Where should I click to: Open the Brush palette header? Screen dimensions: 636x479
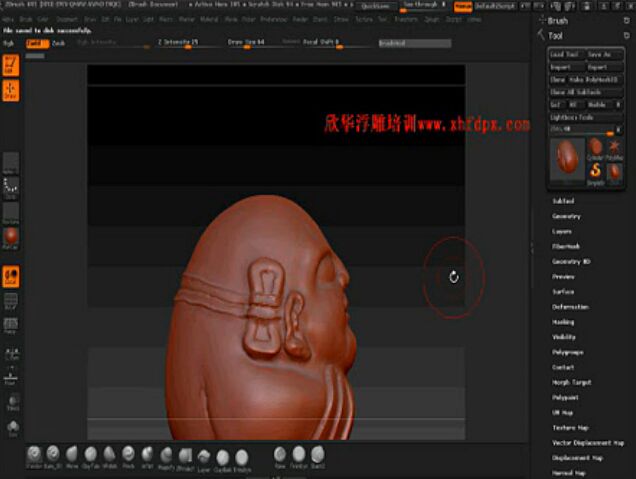[x=558, y=20]
